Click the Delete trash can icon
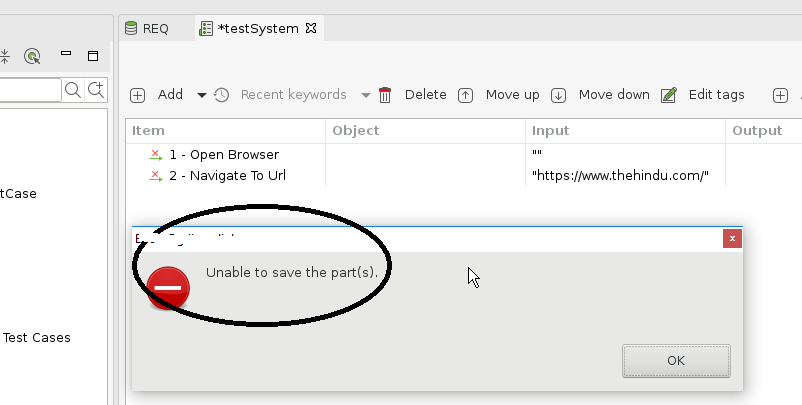 click(385, 95)
